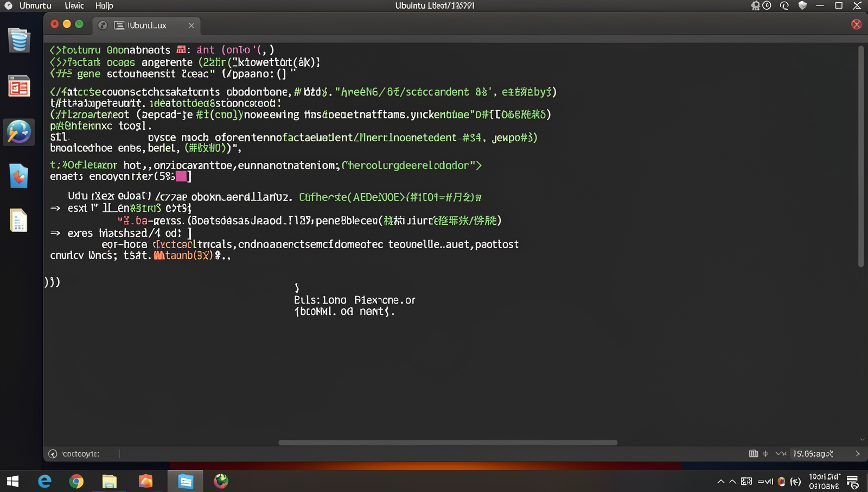Image resolution: width=868 pixels, height=492 pixels.
Task: Click the right chevron in terminal status bar
Action: [858, 453]
